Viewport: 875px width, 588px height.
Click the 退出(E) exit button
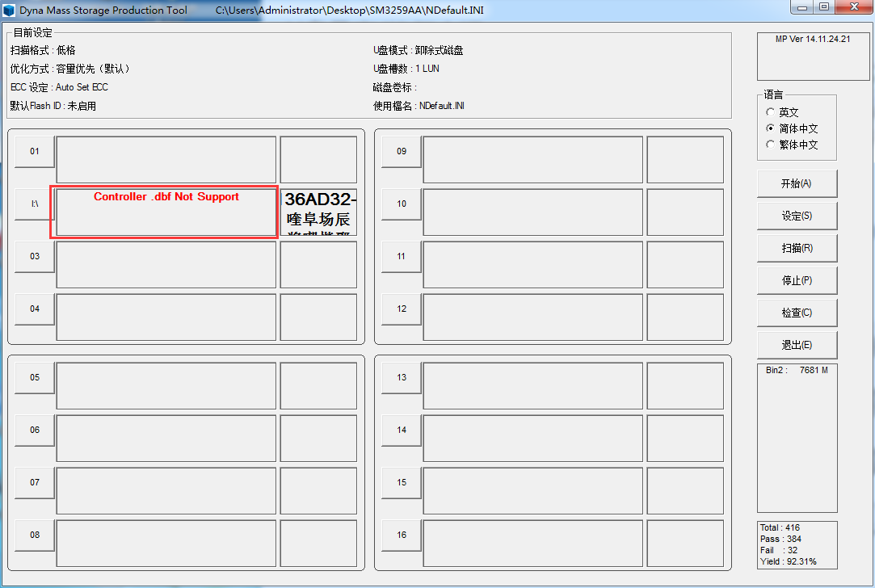point(797,346)
